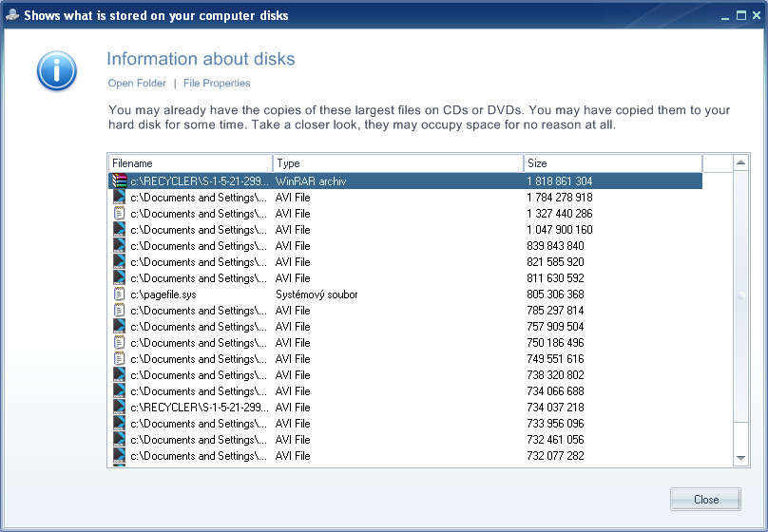Select the size value 733 956 096
768x532 pixels.
[555, 424]
